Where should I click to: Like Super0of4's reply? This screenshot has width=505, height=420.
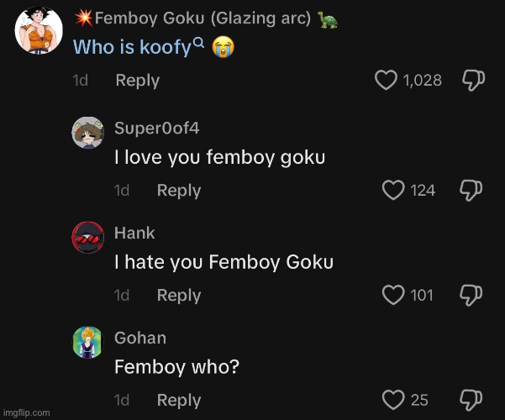click(x=393, y=191)
